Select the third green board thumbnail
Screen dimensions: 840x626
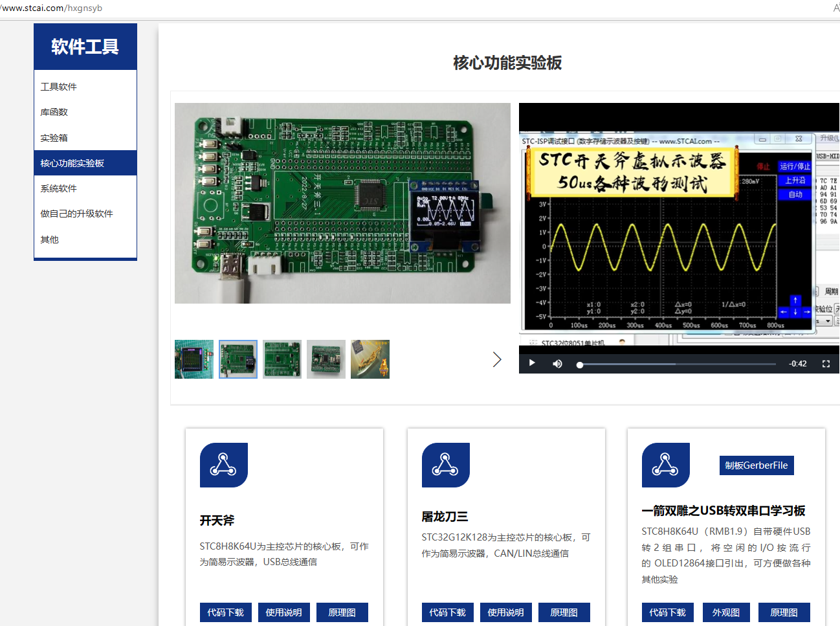coord(282,359)
